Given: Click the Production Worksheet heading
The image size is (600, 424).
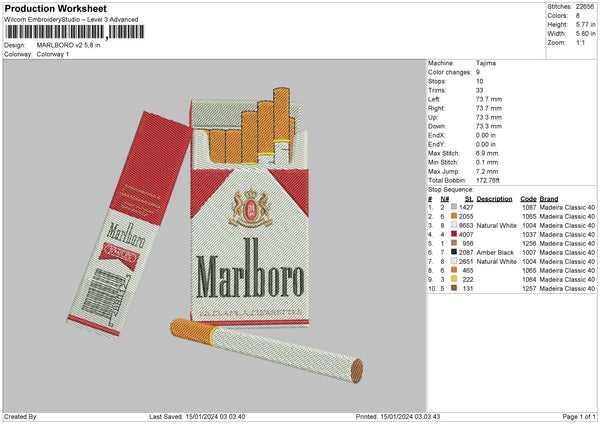Looking at the screenshot, I should click(x=55, y=8).
